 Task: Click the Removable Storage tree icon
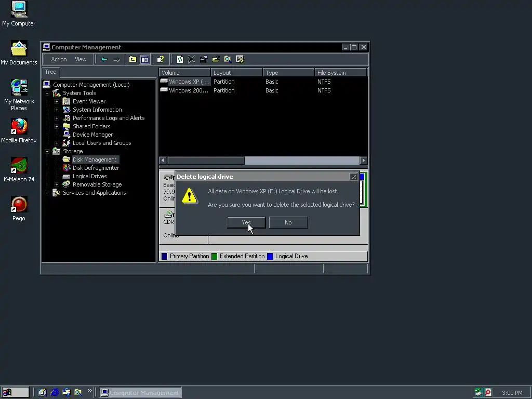click(x=66, y=184)
